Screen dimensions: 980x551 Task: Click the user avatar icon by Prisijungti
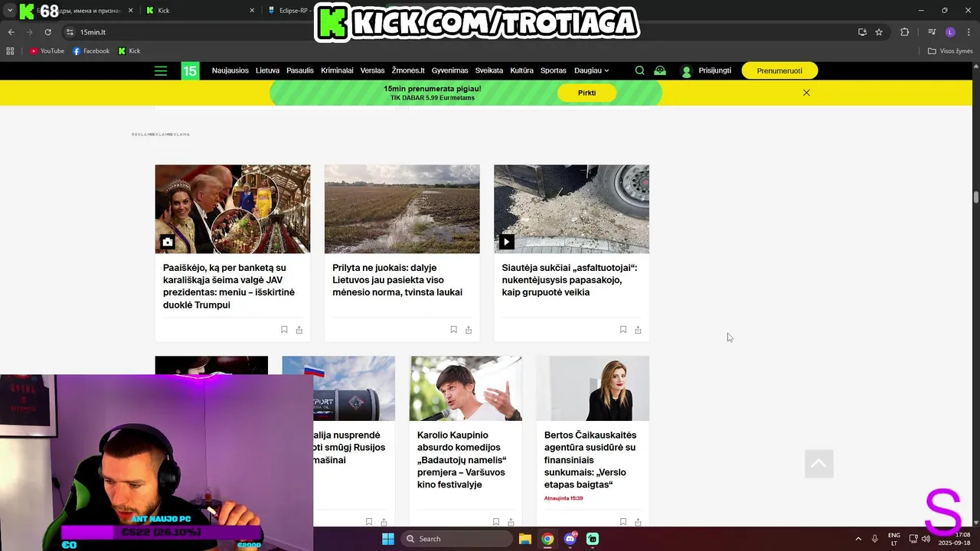click(686, 70)
